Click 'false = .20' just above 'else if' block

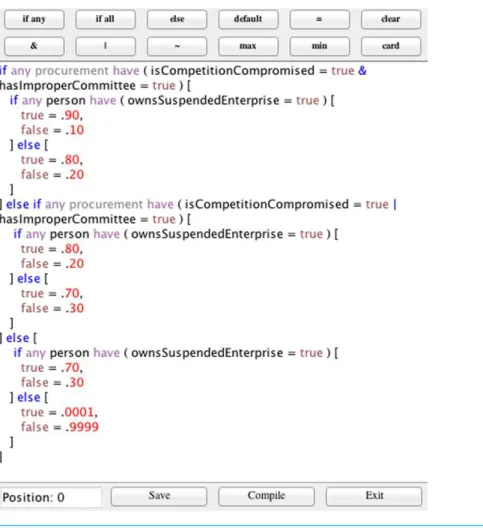tap(52, 175)
